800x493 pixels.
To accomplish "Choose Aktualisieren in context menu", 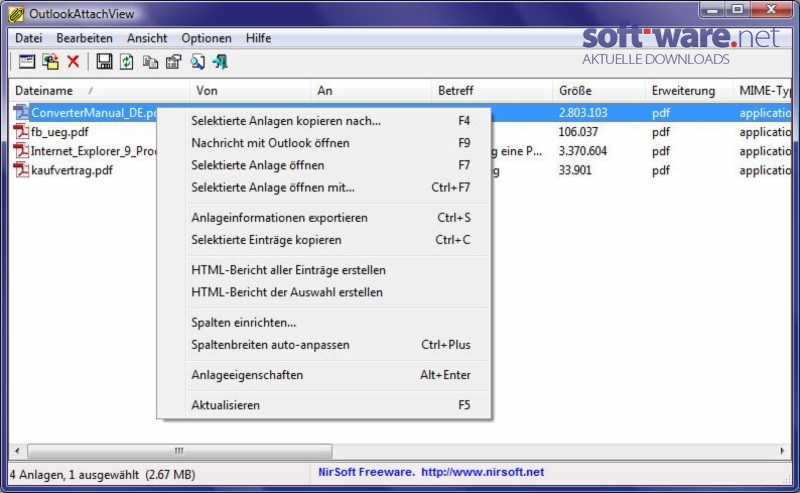I will click(324, 405).
